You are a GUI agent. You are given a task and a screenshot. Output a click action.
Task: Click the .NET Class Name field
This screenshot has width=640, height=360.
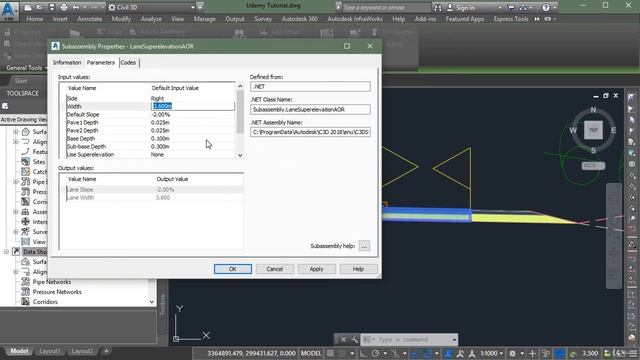[310, 109]
